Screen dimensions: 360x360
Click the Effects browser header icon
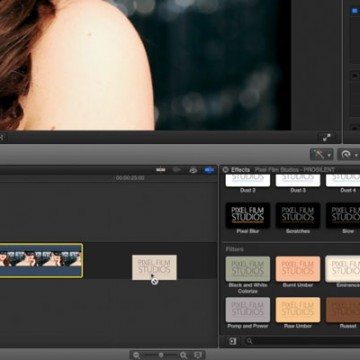coord(226,170)
